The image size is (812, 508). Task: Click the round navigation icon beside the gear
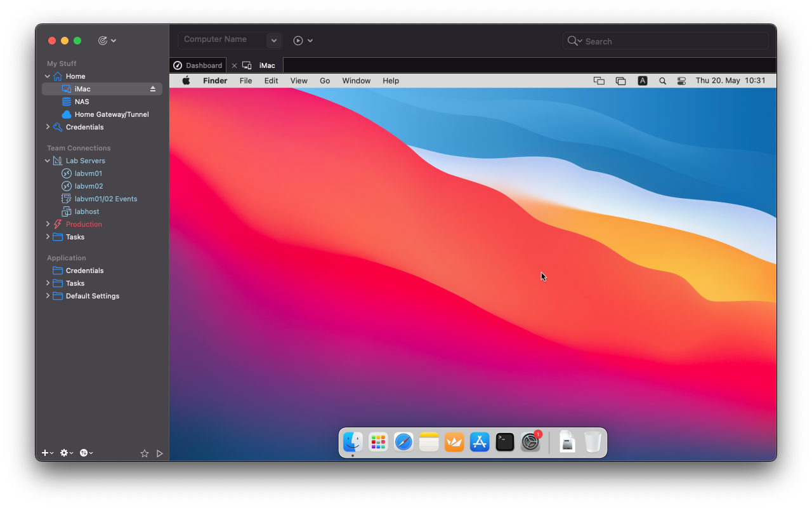point(84,453)
